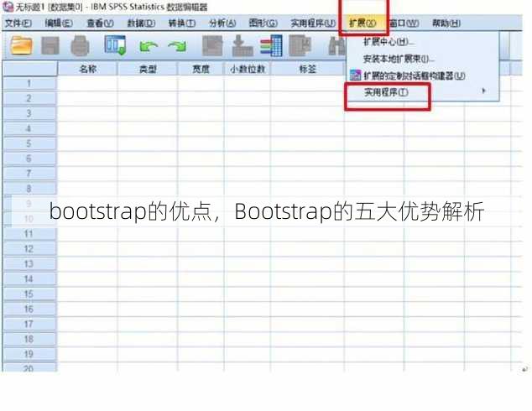Open the 编辑(E) menu
Image resolution: width=532 pixels, height=411 pixels.
pyautogui.click(x=59, y=23)
